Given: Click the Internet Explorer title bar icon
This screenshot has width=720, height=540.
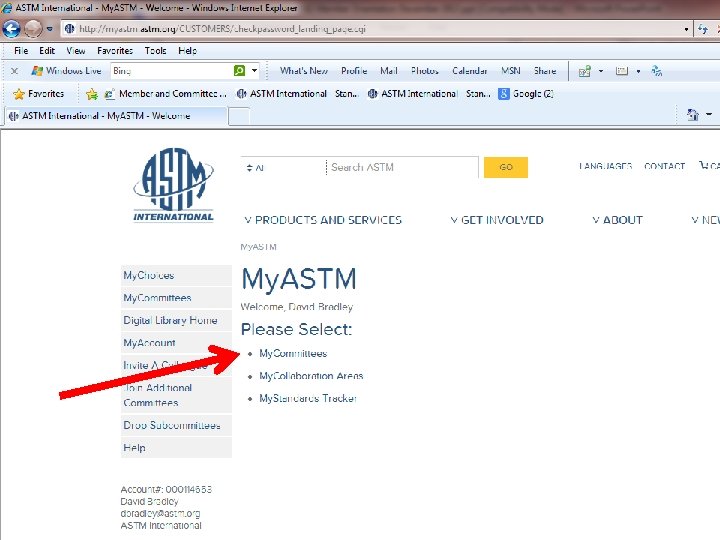Looking at the screenshot, I should click(7, 7).
